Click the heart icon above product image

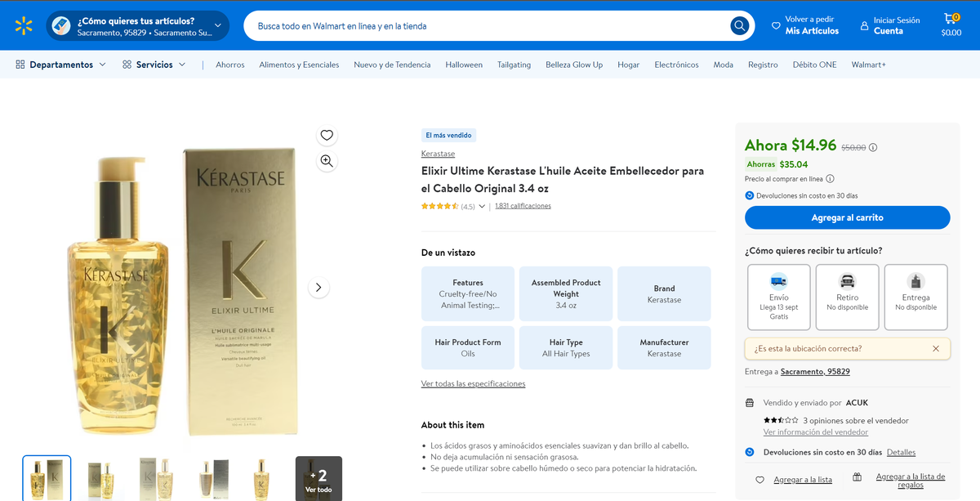pyautogui.click(x=327, y=136)
